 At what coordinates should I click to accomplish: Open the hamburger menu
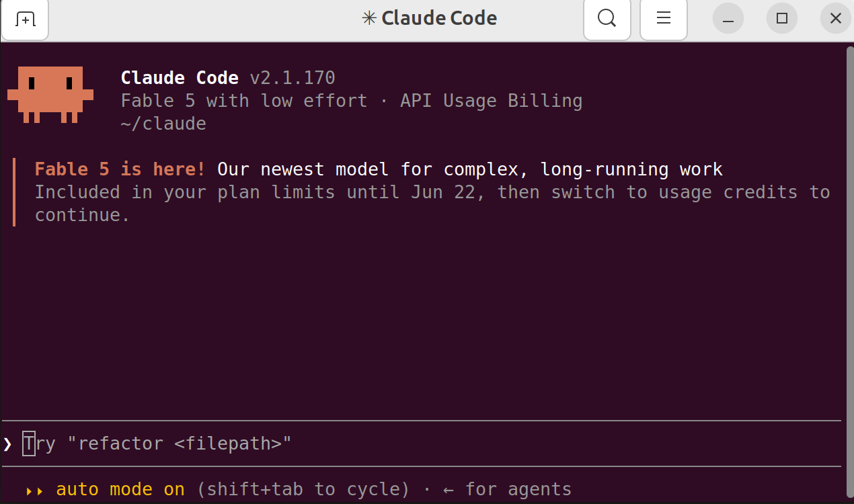click(x=664, y=18)
